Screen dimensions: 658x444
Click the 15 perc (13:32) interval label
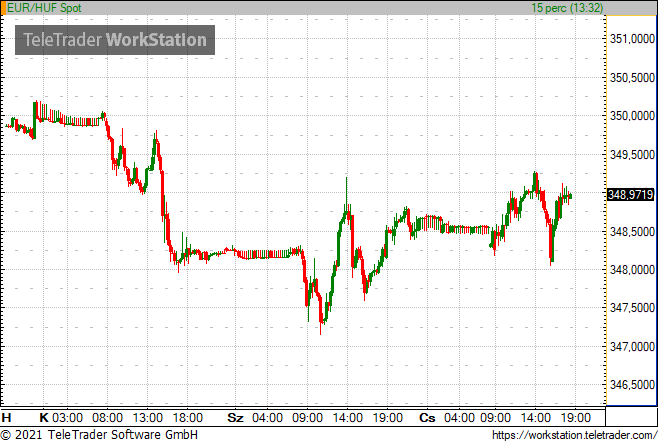(x=567, y=8)
